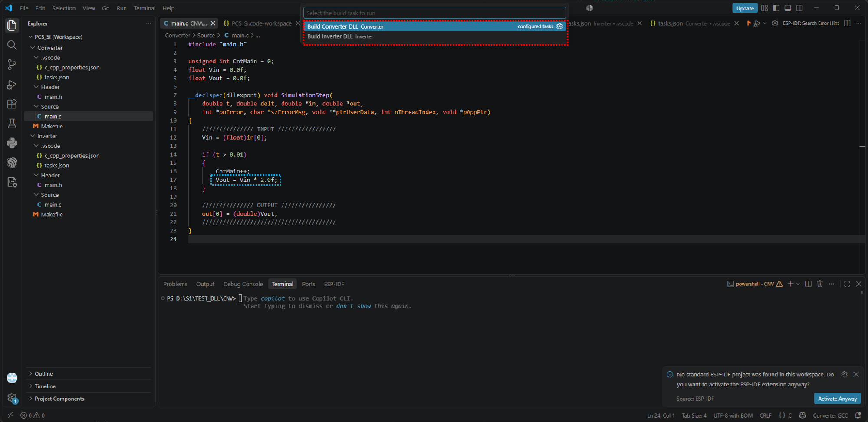The image size is (868, 422).
Task: Kill terminal with the trash icon
Action: click(x=820, y=284)
